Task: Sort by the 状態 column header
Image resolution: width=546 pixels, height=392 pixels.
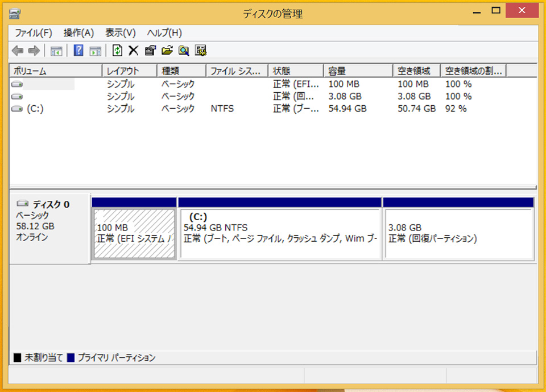Action: [296, 71]
